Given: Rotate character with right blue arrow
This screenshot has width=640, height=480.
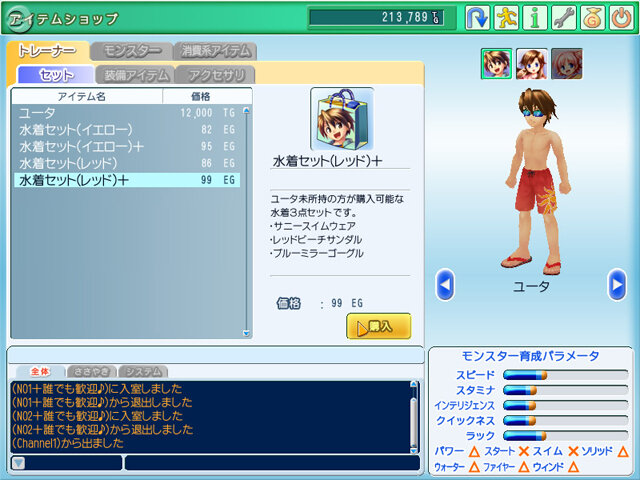Looking at the screenshot, I should point(617,285).
